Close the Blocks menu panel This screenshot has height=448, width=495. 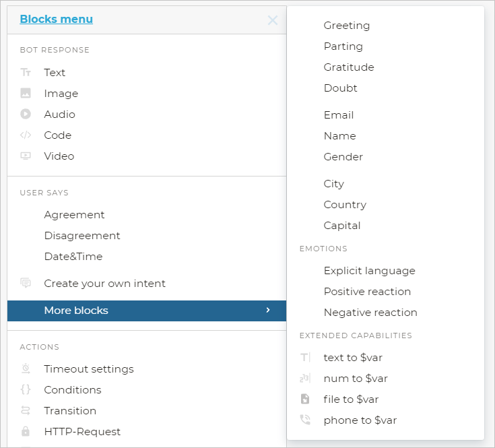(273, 20)
